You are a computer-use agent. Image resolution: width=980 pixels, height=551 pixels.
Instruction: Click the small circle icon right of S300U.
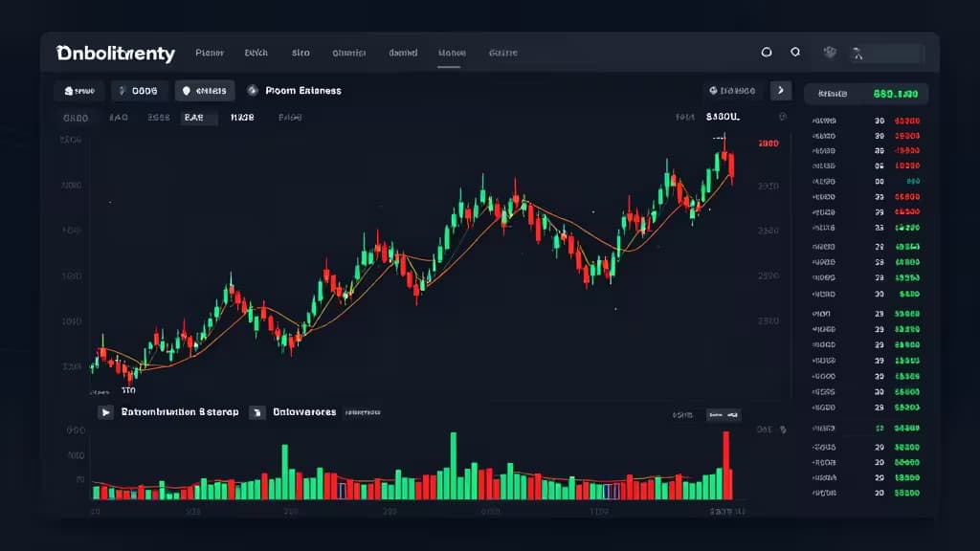(x=783, y=117)
